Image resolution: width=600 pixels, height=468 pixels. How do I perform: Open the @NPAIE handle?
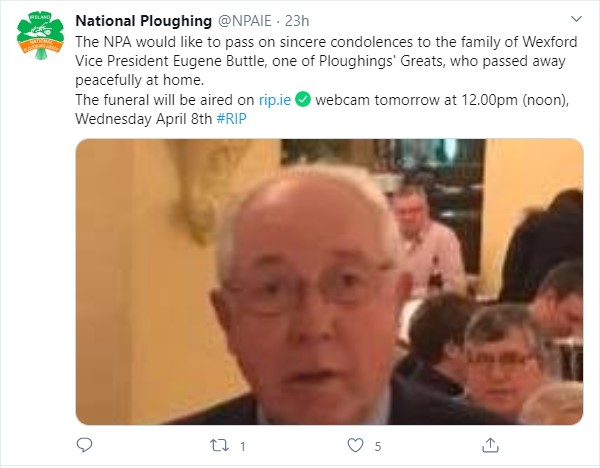tap(245, 21)
